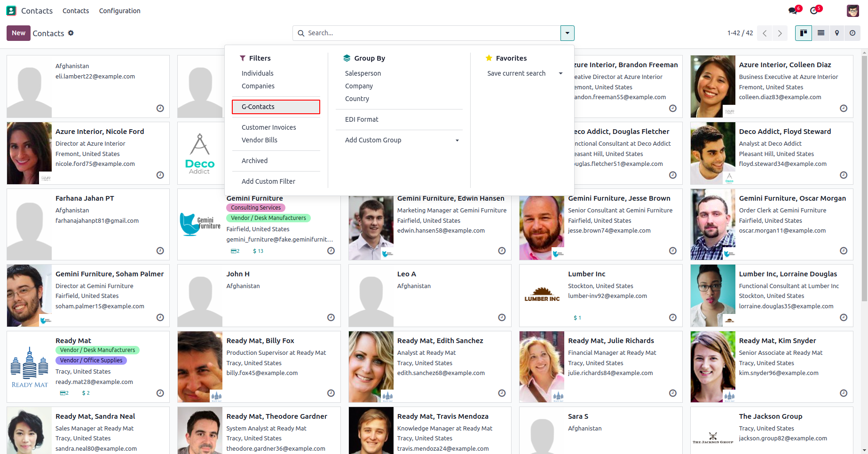
Task: Switch to Kanban view
Action: 804,33
